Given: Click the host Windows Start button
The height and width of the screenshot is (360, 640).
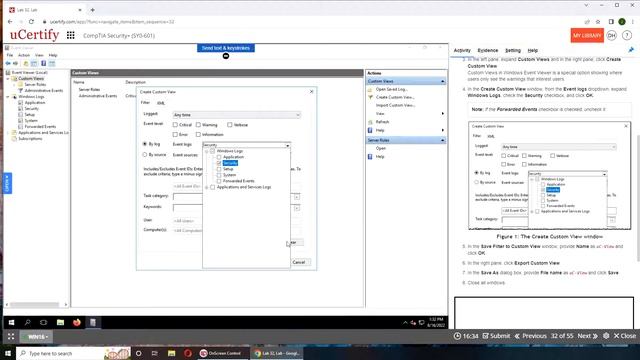Looking at the screenshot, I should (x=8, y=353).
